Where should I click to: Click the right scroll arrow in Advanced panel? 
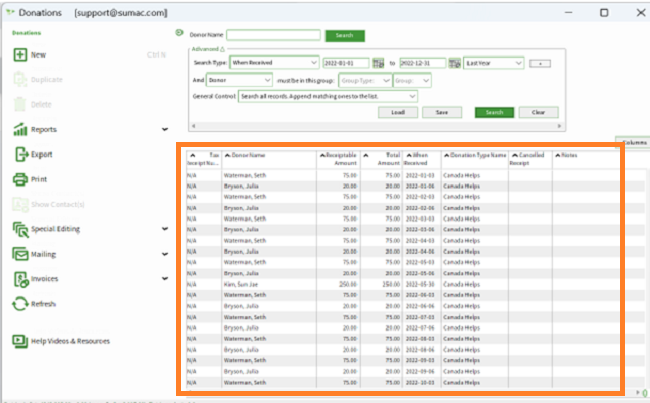[x=559, y=126]
